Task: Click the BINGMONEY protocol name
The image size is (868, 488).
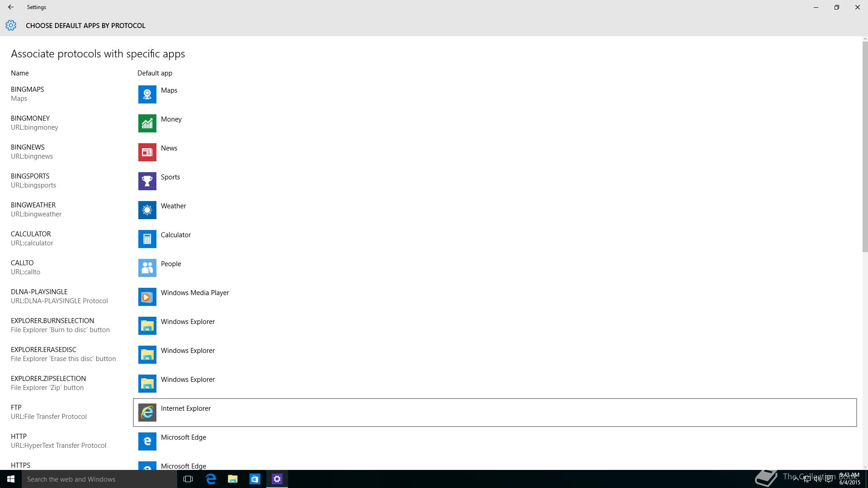Action: click(30, 118)
